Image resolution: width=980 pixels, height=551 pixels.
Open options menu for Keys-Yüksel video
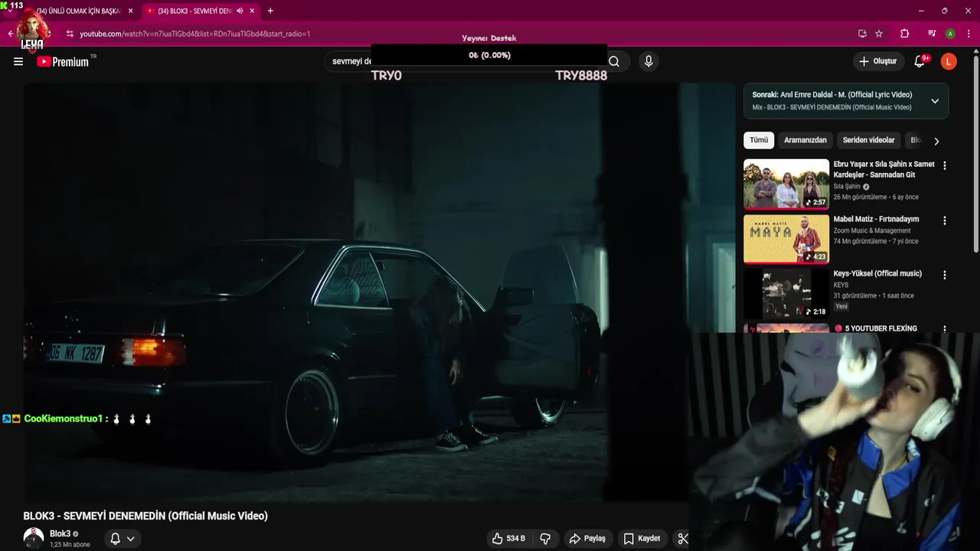coord(945,275)
